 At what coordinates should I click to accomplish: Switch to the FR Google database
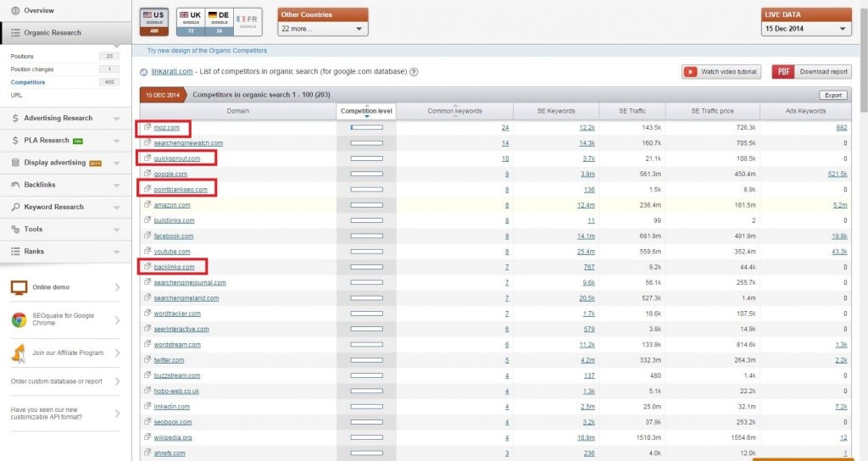click(248, 22)
